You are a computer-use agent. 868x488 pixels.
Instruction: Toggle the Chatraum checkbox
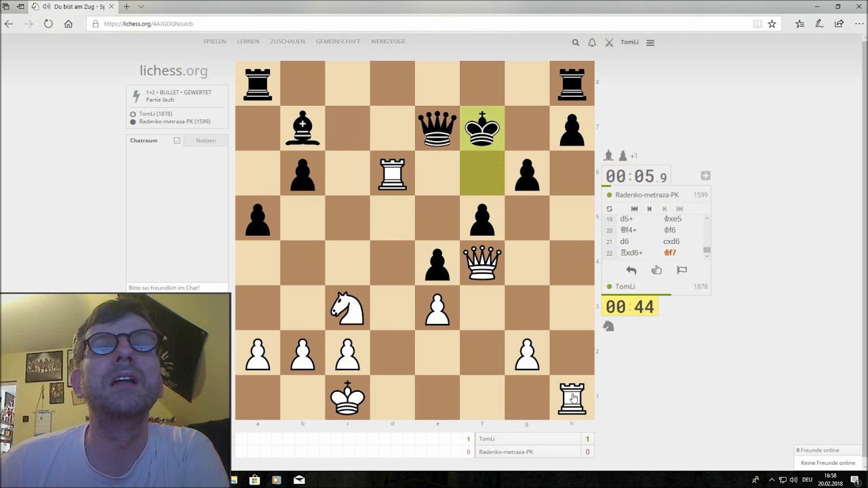tap(177, 140)
